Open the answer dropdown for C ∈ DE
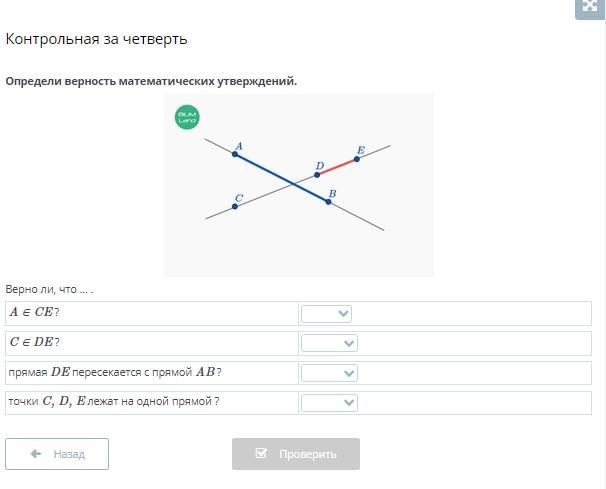The image size is (606, 489). point(329,343)
